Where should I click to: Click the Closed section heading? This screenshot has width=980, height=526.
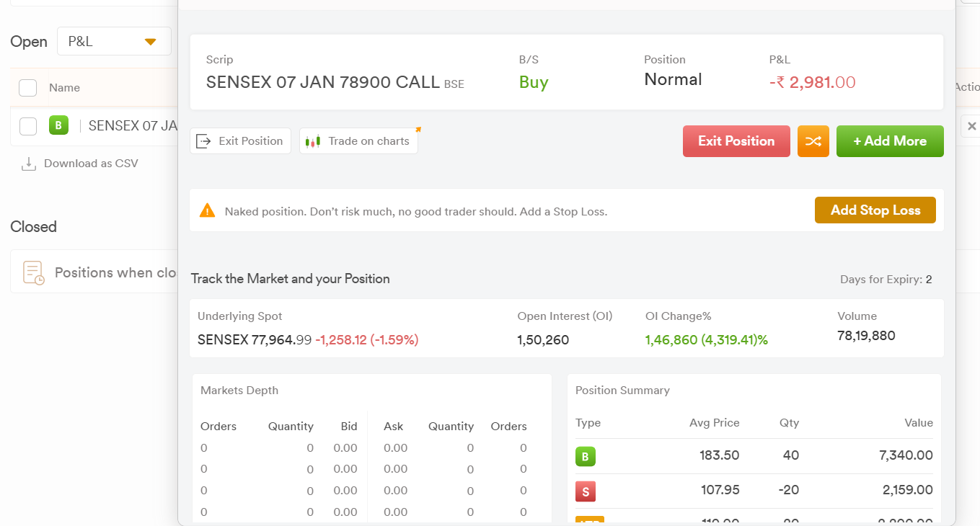click(x=33, y=227)
